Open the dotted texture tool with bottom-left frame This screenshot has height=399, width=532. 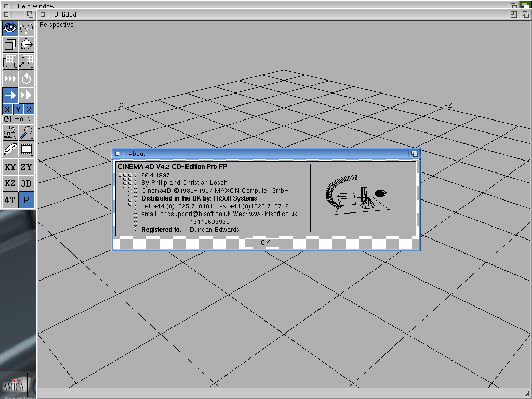click(x=10, y=61)
